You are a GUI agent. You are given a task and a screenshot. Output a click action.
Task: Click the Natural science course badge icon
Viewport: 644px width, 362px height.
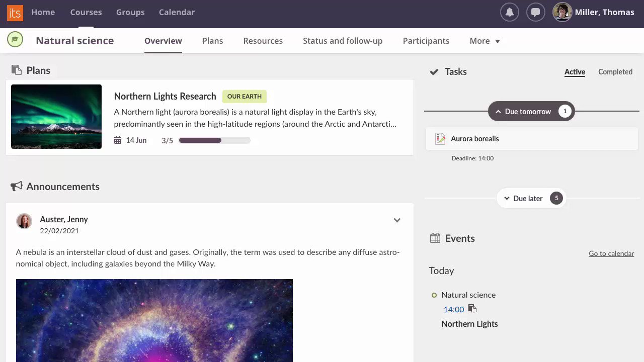click(15, 39)
